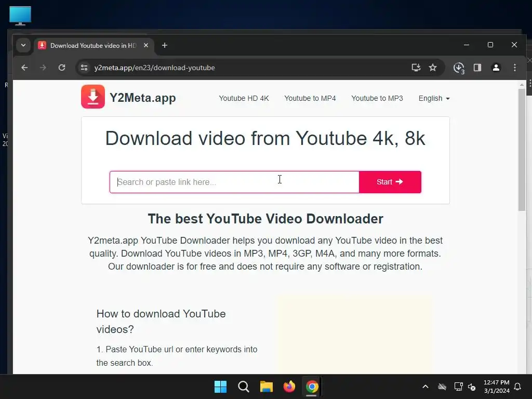Click the browser forward arrow
Image resolution: width=532 pixels, height=399 pixels.
click(43, 68)
